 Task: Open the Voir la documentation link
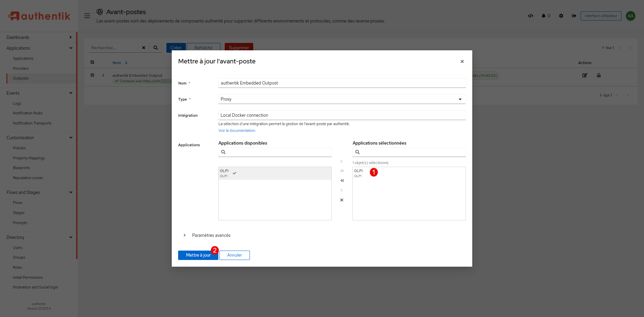click(237, 131)
